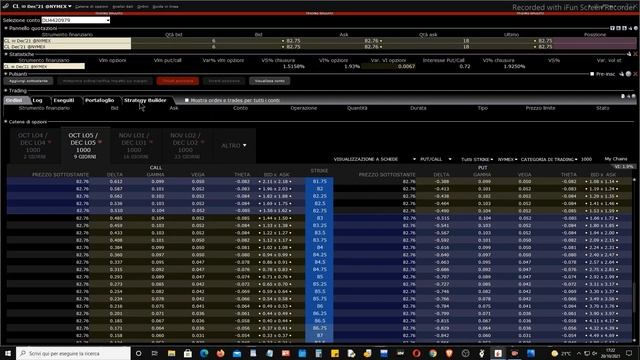The image size is (640, 360).
Task: Launch Brave browser from taskbar
Action: point(449,353)
